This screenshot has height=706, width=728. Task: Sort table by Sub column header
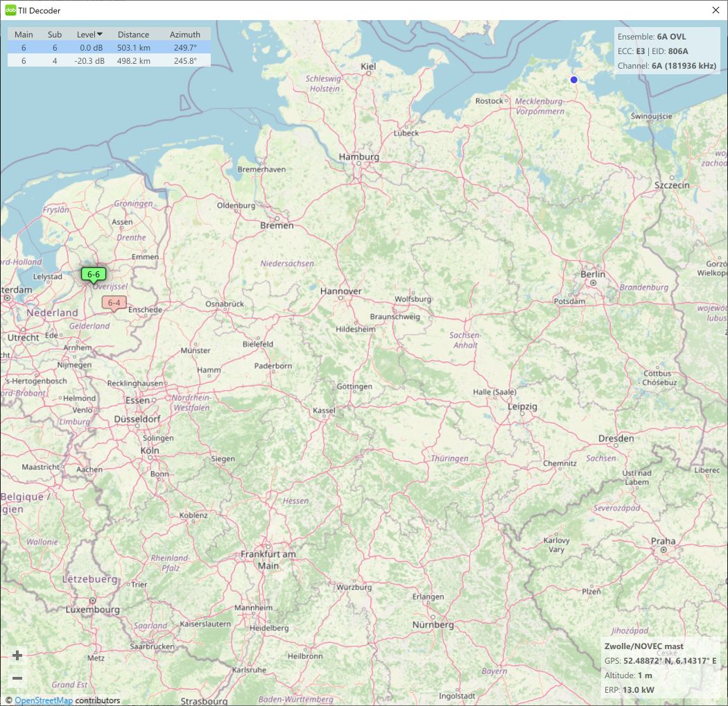(x=55, y=34)
